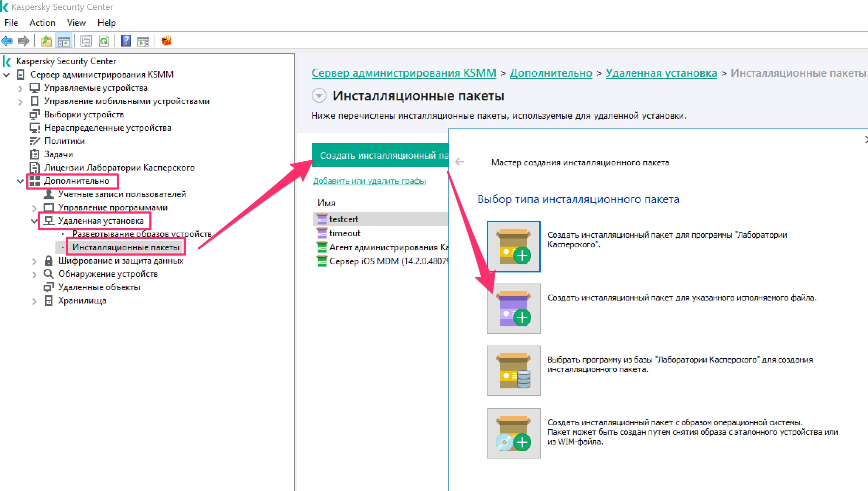Click Добавить или удалить графы link

[x=369, y=181]
